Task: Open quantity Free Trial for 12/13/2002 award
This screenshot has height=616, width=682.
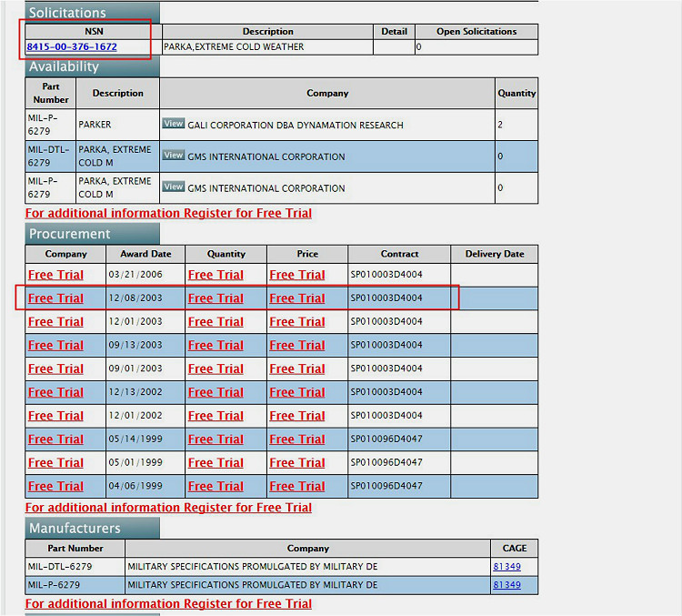Action: (x=216, y=392)
